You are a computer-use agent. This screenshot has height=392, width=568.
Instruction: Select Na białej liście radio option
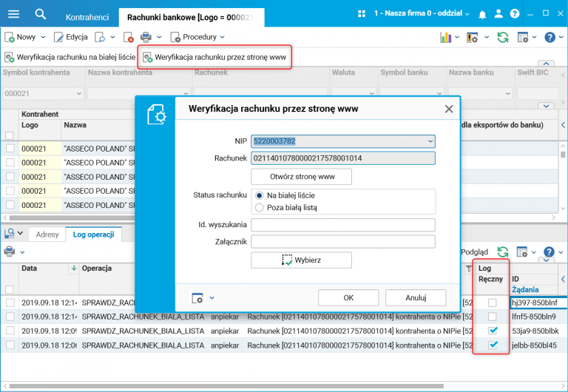(259, 196)
